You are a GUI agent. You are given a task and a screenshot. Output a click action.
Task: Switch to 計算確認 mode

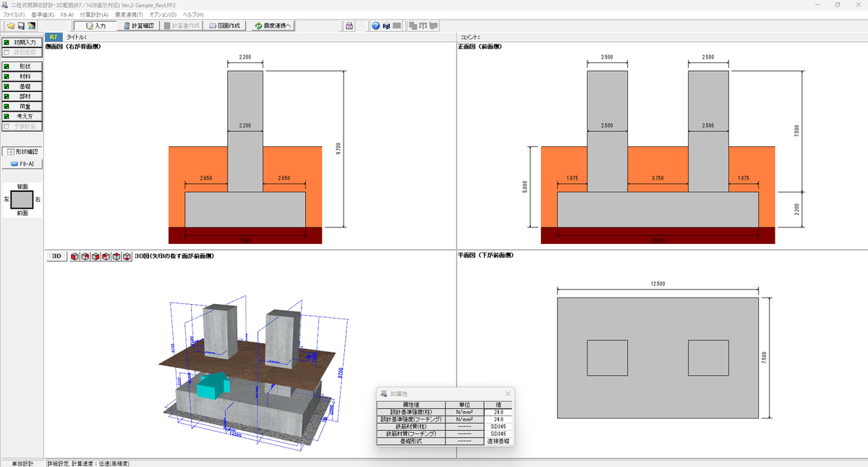click(x=137, y=26)
